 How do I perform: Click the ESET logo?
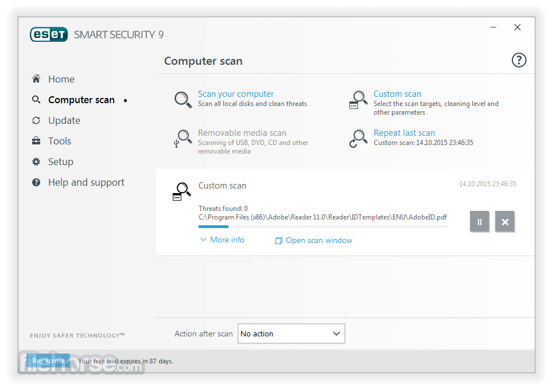tap(49, 34)
